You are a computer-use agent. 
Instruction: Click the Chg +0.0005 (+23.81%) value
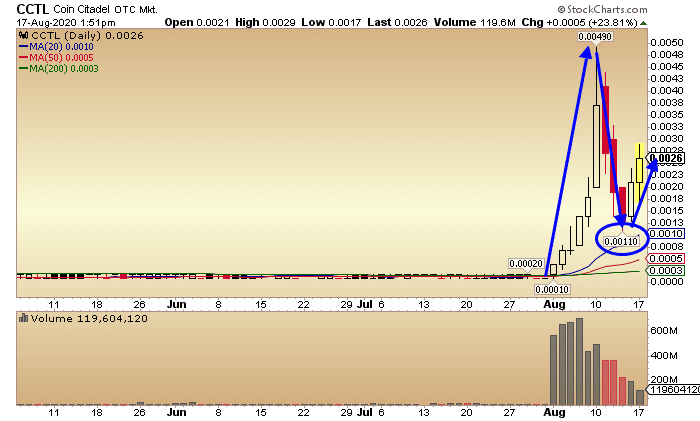(579, 22)
